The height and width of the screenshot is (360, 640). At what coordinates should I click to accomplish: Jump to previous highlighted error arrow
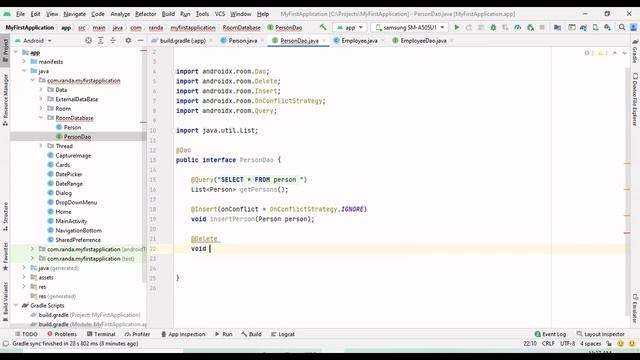pyautogui.click(x=615, y=53)
